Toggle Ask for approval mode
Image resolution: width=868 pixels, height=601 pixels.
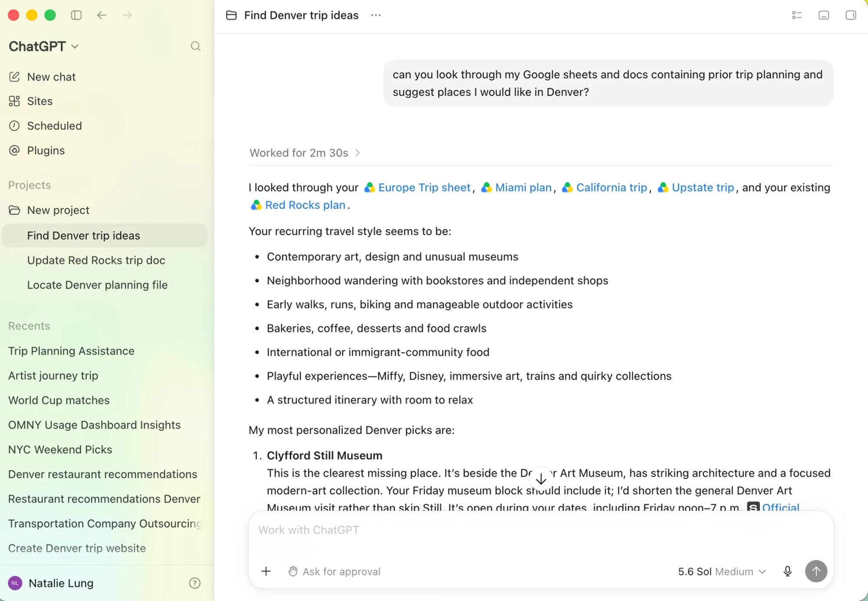pyautogui.click(x=334, y=571)
